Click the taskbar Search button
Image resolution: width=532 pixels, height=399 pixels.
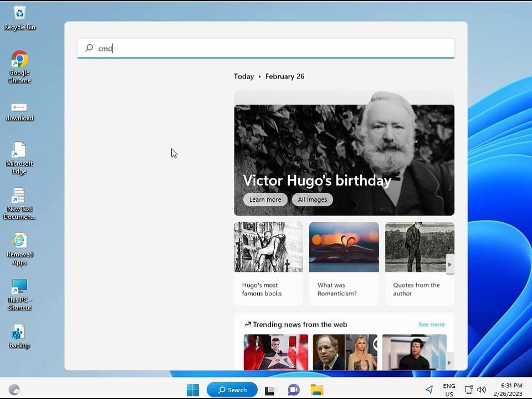(232, 390)
